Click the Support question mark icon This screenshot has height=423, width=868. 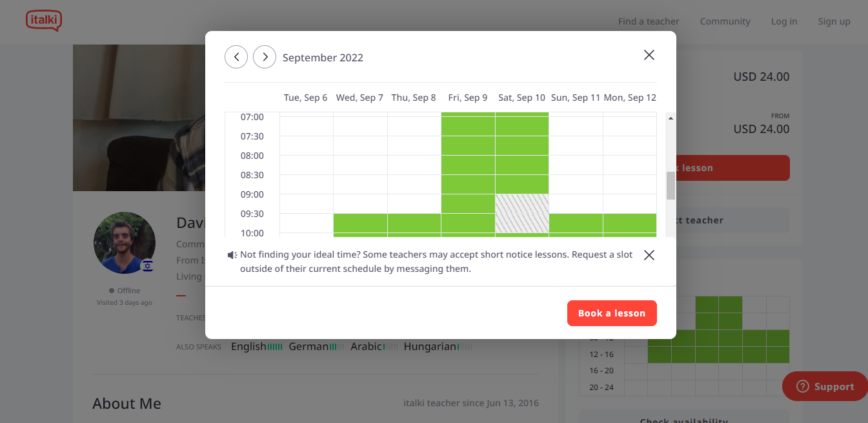point(803,386)
